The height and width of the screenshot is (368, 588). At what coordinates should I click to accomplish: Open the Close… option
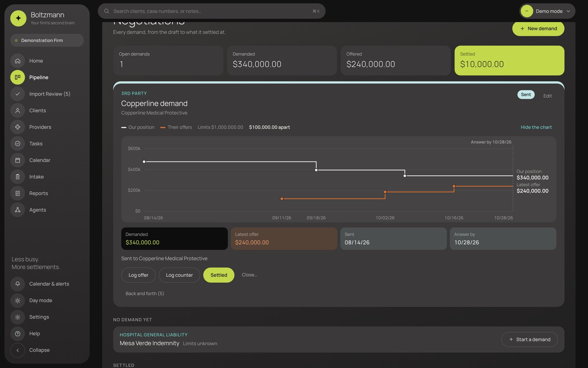point(249,275)
